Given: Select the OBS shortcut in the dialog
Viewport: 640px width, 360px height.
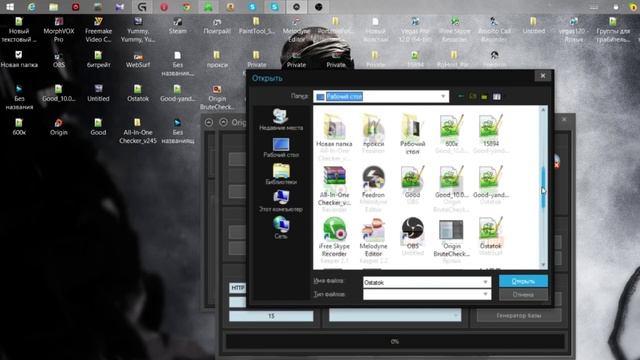Looking at the screenshot, I should 412,233.
